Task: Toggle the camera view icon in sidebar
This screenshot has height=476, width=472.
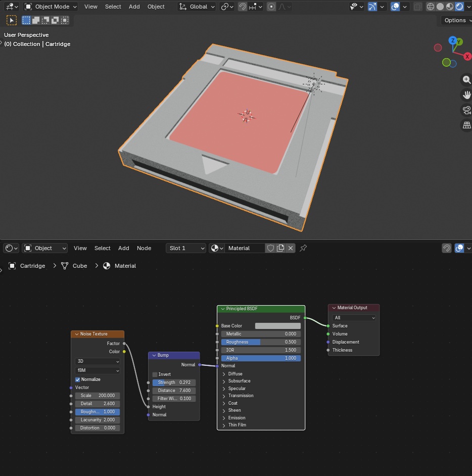Action: tap(466, 110)
